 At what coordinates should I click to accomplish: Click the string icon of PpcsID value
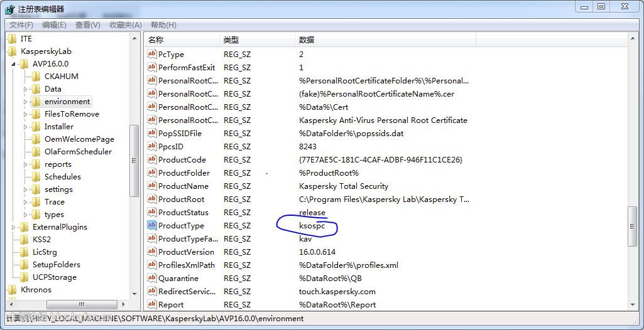[x=151, y=146]
